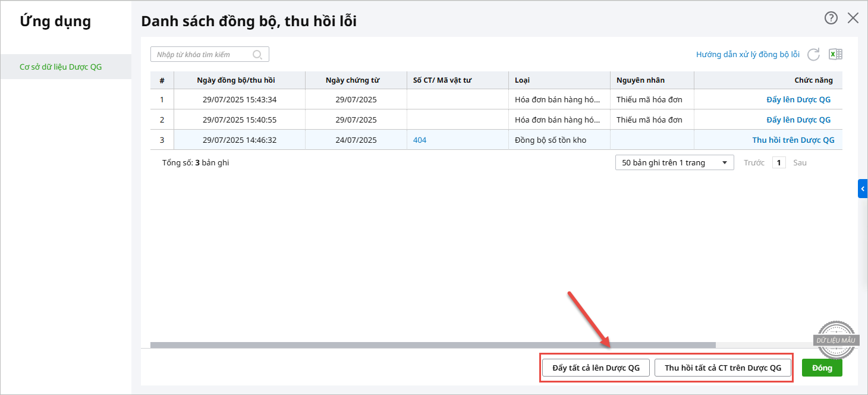868x395 pixels.
Task: Click Đẩy tất cả lên Dược QG button
Action: (x=596, y=368)
